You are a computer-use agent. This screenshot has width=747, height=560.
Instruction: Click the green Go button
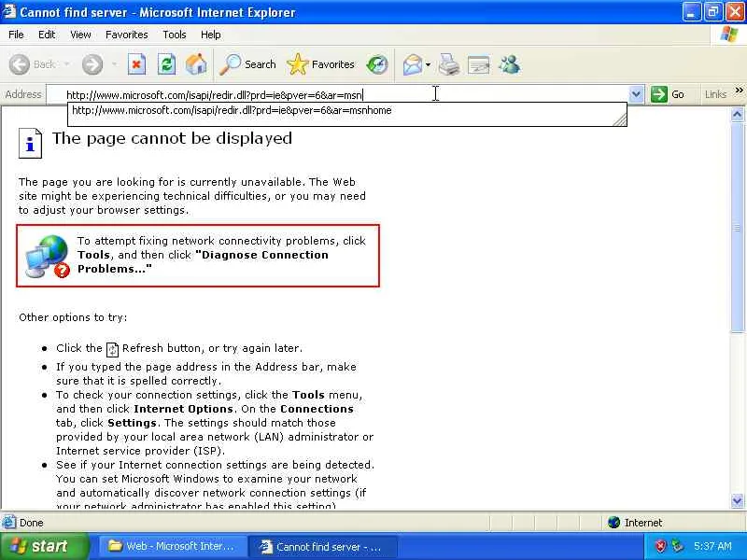click(668, 94)
